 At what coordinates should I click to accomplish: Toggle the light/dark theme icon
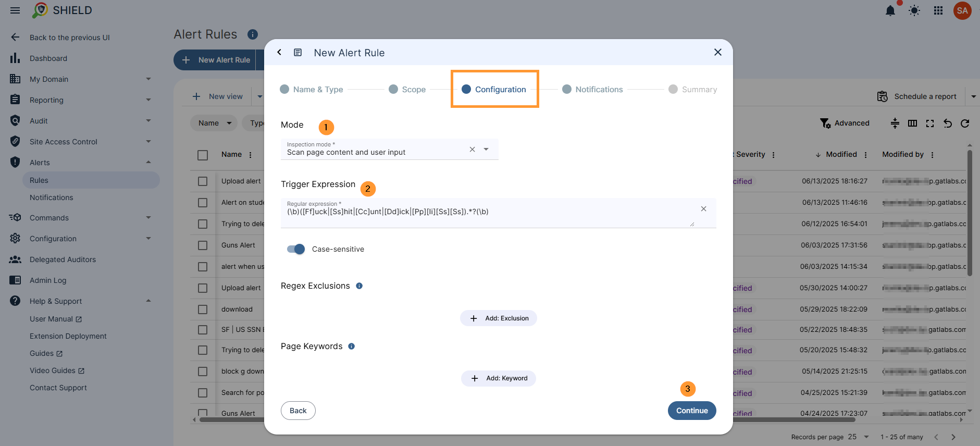tap(914, 10)
